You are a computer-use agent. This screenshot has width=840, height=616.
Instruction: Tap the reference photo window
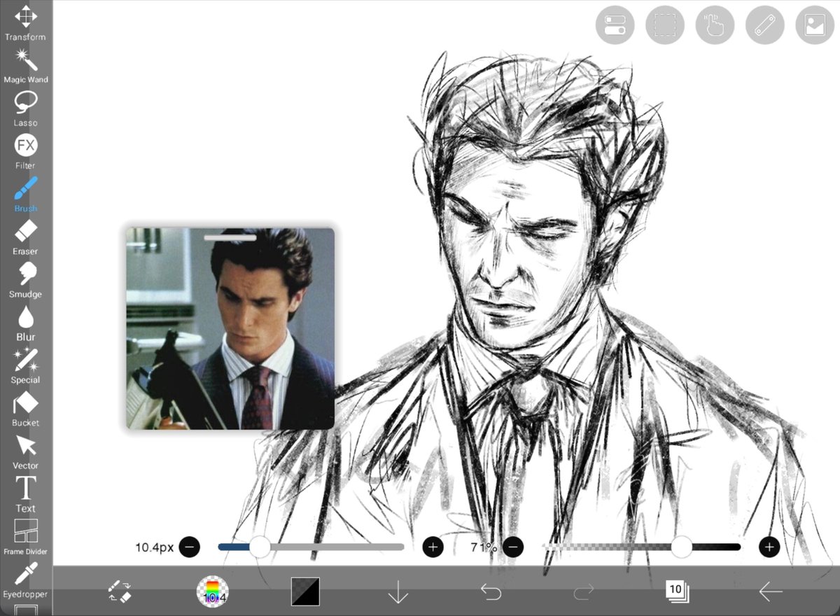pos(230,328)
